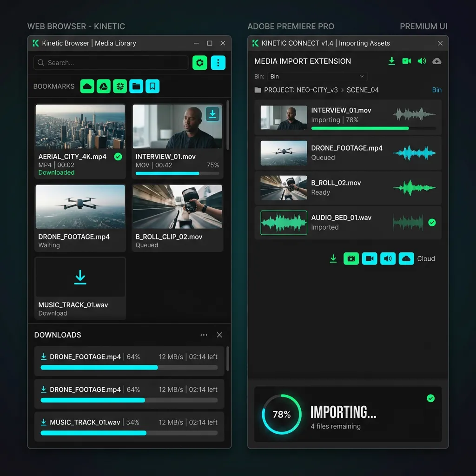Click the Bin link at right
This screenshot has width=476, height=476.
[x=436, y=90]
